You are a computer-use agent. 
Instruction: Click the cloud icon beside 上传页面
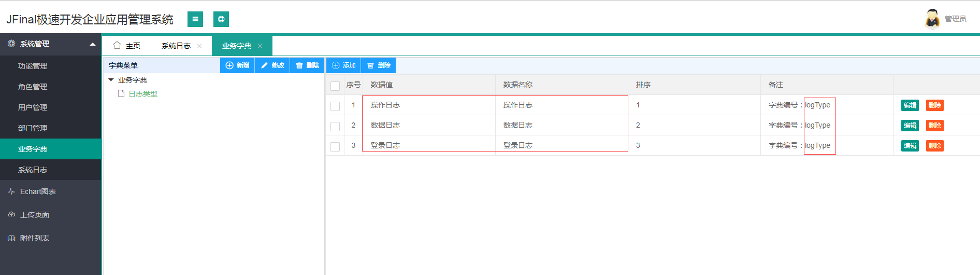11,214
